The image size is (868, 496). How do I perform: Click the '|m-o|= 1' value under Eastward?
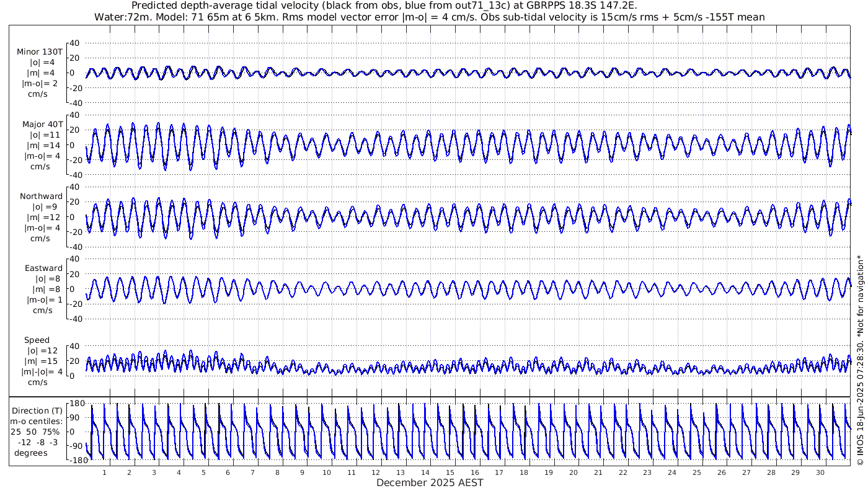click(43, 300)
